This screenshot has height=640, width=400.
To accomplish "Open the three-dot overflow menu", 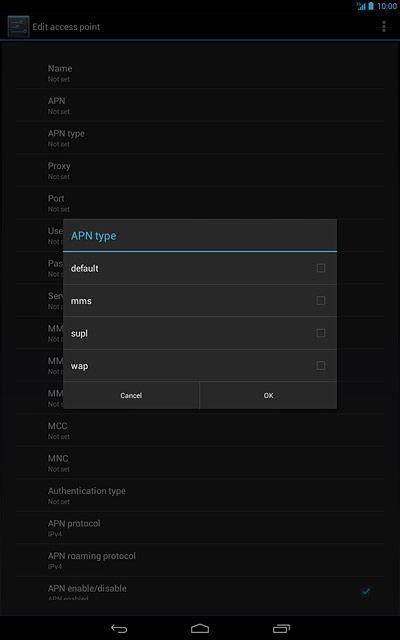I will [383, 27].
